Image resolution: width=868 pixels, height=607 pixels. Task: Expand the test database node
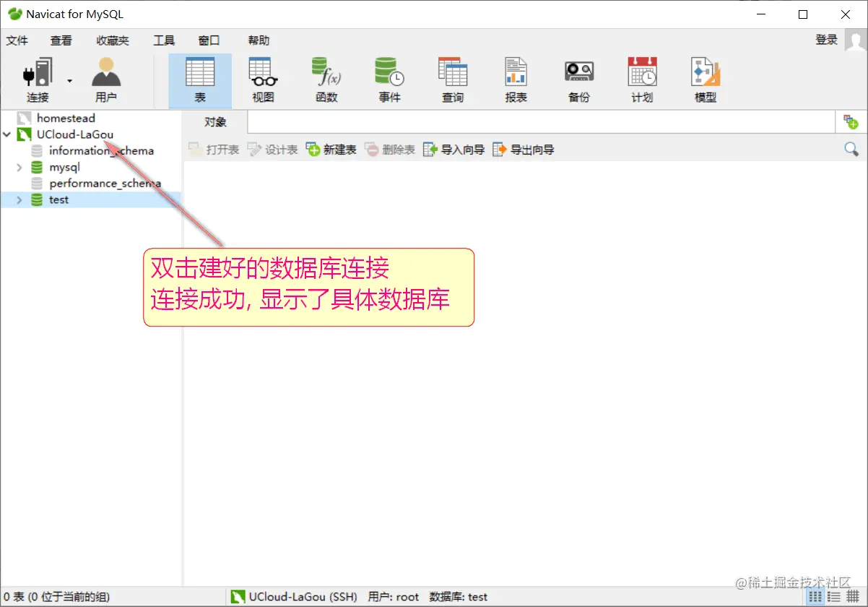point(19,199)
